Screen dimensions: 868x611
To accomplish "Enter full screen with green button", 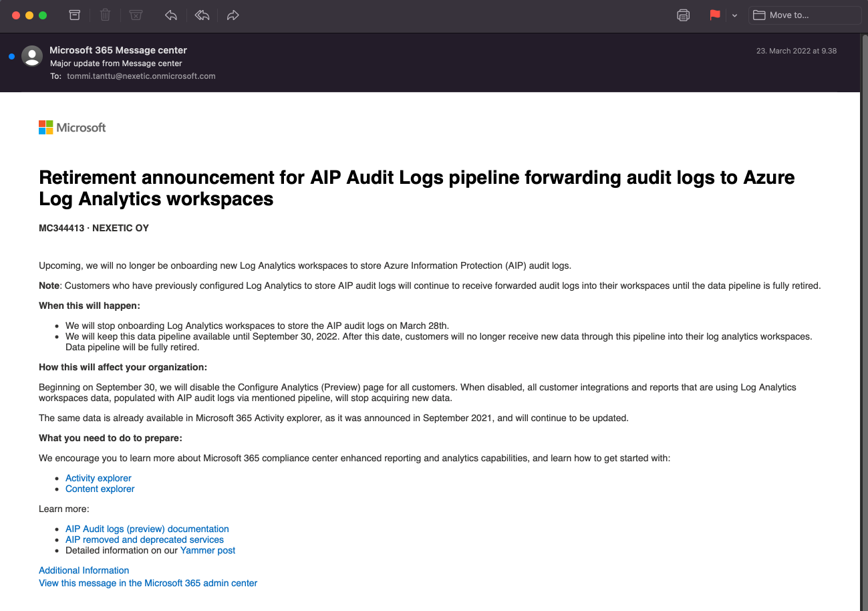I will [x=43, y=15].
